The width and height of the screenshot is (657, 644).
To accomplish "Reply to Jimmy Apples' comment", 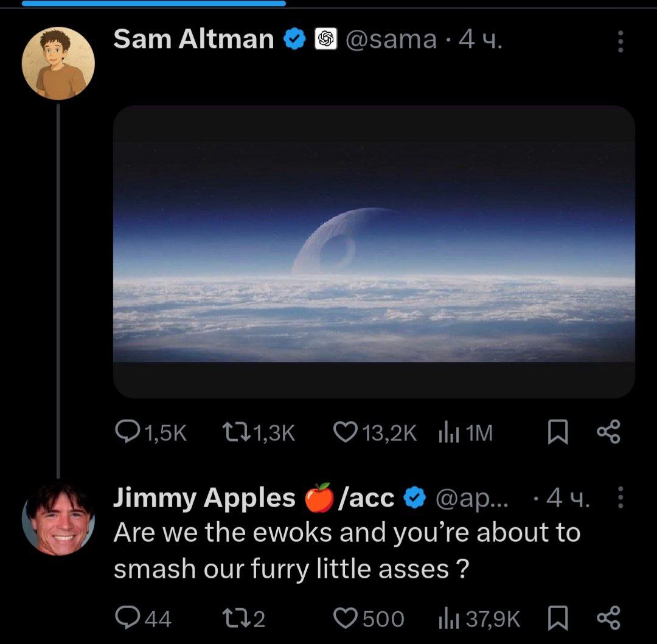I will [127, 618].
